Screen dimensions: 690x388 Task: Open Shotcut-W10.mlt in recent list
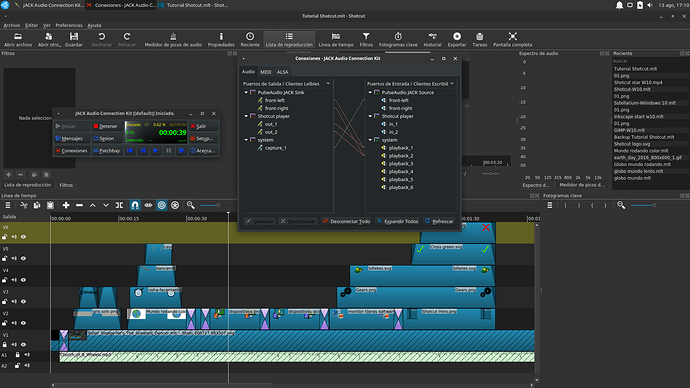tap(632, 89)
